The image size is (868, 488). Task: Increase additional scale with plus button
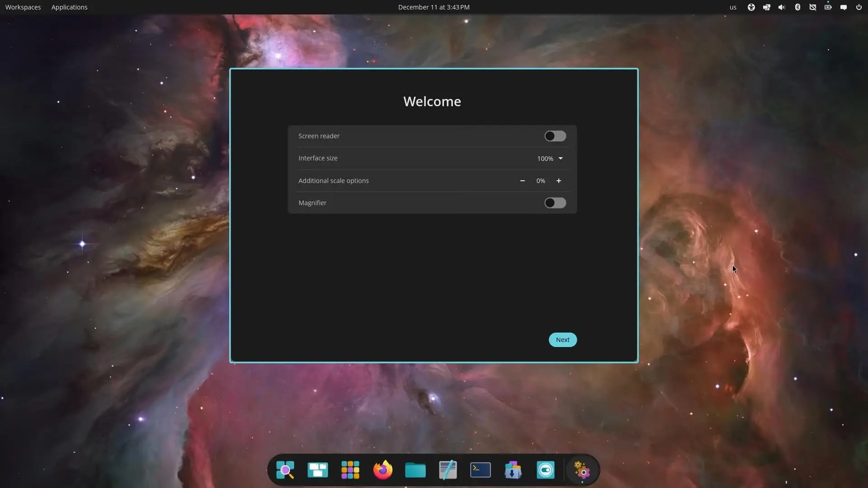[x=559, y=181]
